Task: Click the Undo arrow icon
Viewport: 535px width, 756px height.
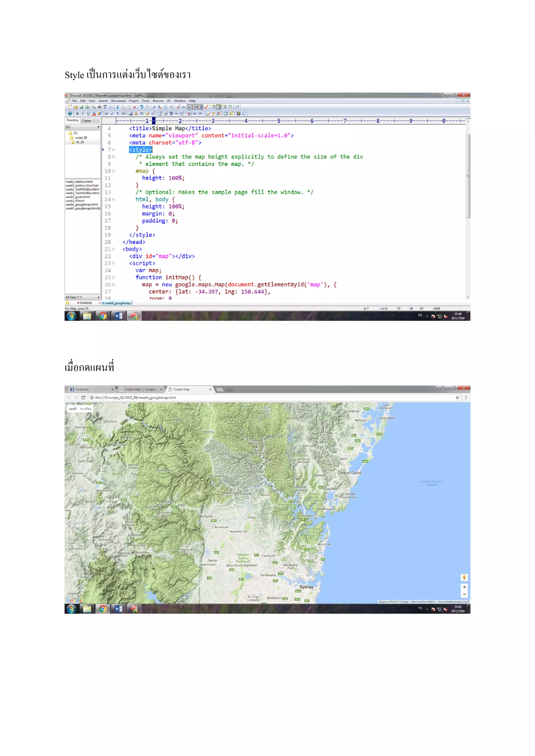Action: pyautogui.click(x=142, y=107)
